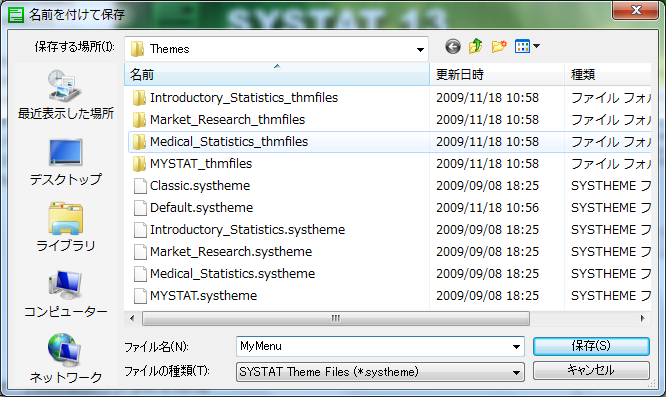Screen dimensions: 666x397
Task: Open Recent Places in sidebar
Action: coord(65,95)
